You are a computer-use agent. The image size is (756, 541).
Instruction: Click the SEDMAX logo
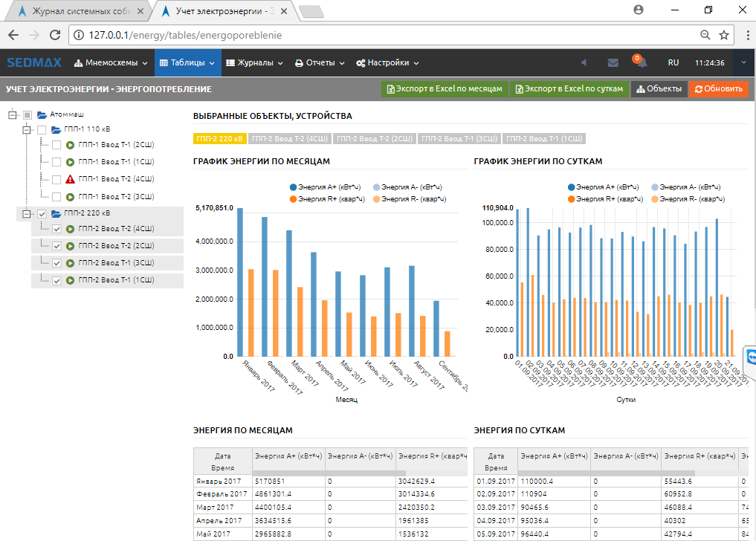pyautogui.click(x=35, y=63)
